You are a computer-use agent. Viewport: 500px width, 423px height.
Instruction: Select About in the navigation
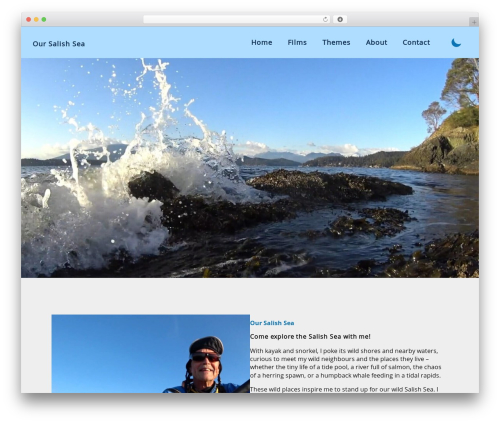pos(376,42)
